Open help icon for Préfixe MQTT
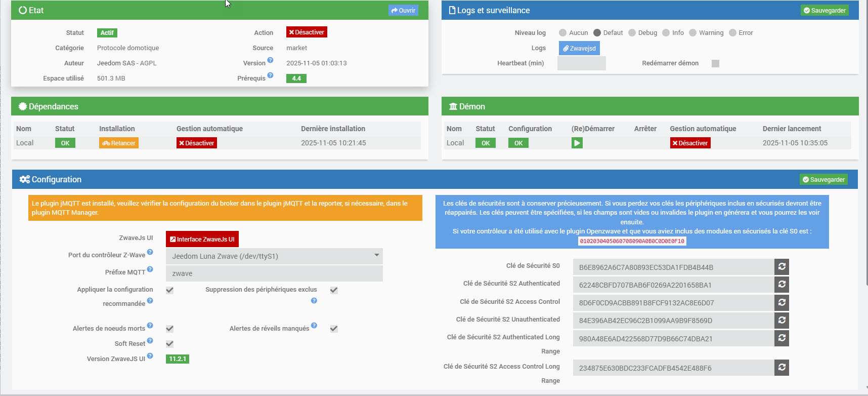 150,269
